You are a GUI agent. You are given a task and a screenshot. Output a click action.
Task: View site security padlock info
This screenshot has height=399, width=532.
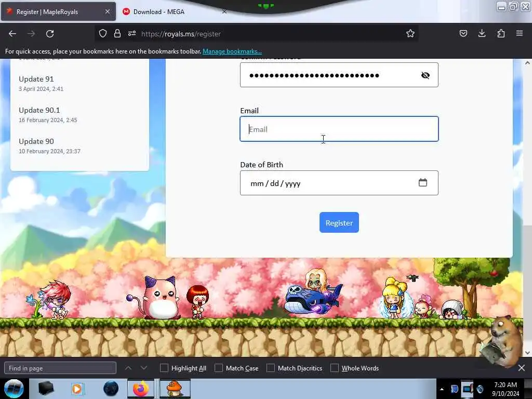[x=117, y=33]
